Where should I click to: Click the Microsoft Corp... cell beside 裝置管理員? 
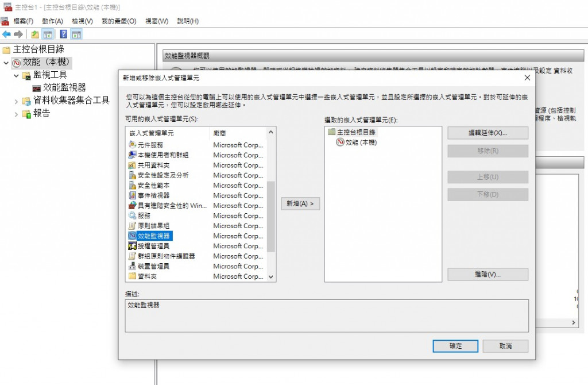pos(238,266)
